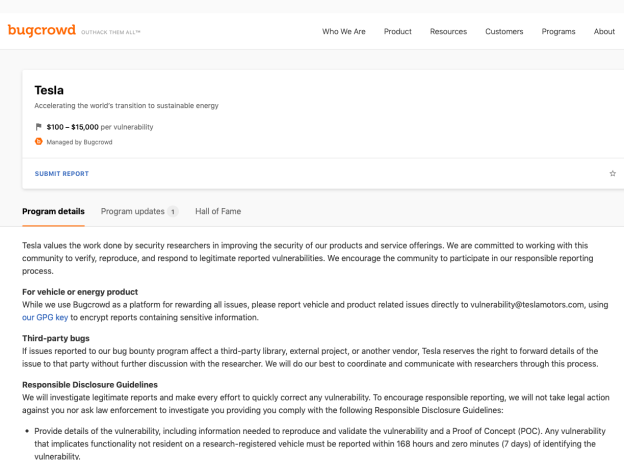Click the Outhack Them All tagline

click(110, 32)
